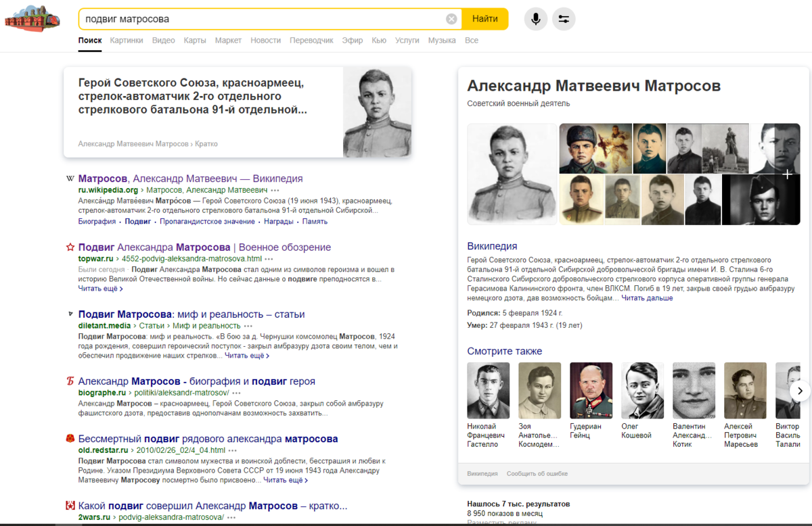Expand 'Читать ещё' under the redstar snippet
Image resolution: width=812 pixels, height=526 pixels.
pyautogui.click(x=286, y=481)
